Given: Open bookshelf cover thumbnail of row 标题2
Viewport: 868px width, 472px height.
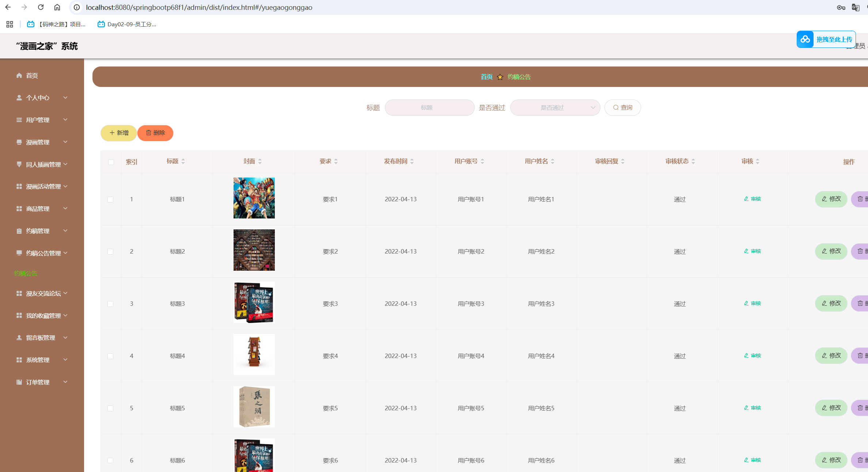Looking at the screenshot, I should (254, 250).
